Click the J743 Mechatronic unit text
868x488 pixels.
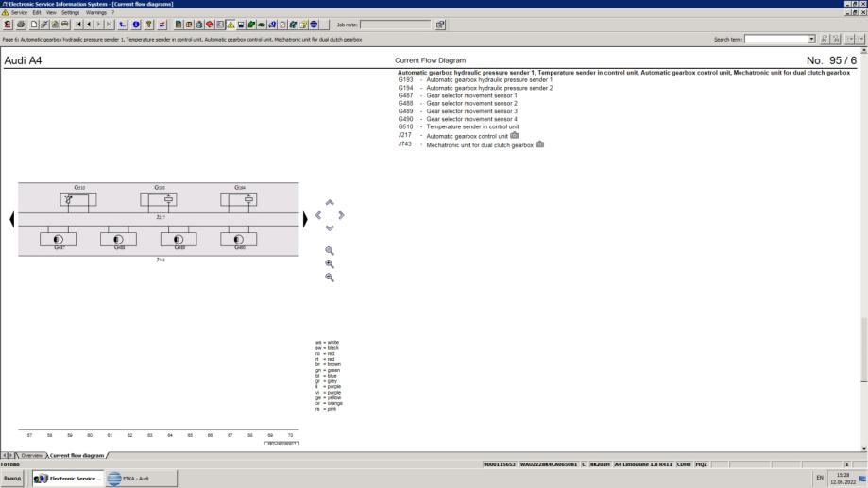click(x=480, y=145)
